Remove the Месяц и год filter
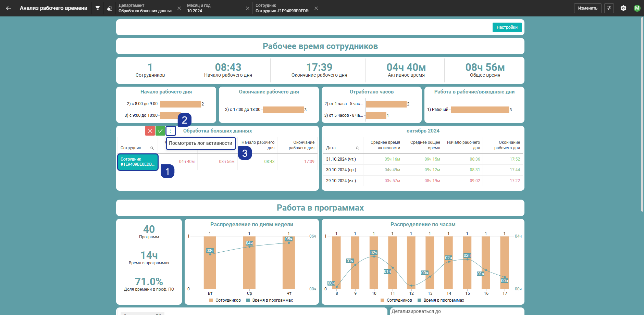 pyautogui.click(x=248, y=8)
